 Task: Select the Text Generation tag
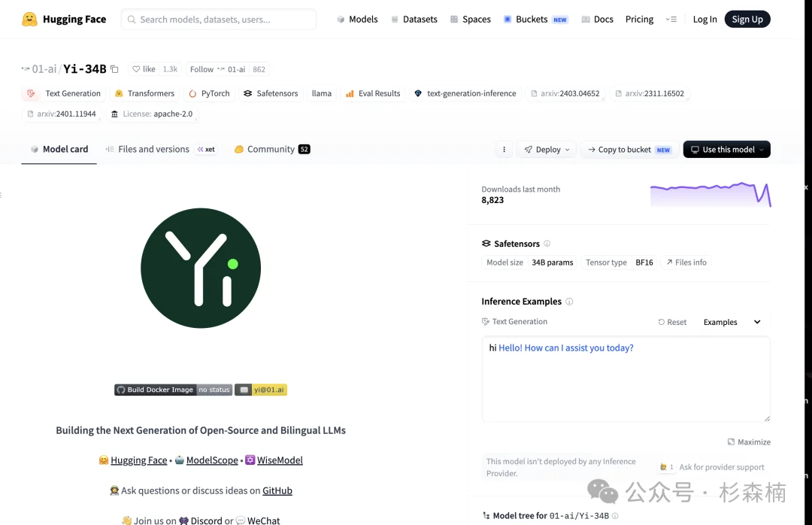pos(64,93)
